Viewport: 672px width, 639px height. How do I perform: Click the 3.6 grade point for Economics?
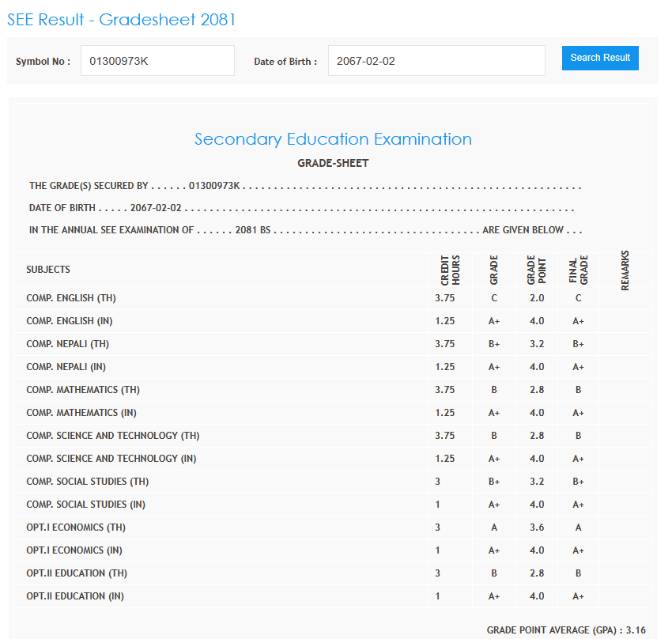[x=536, y=527]
